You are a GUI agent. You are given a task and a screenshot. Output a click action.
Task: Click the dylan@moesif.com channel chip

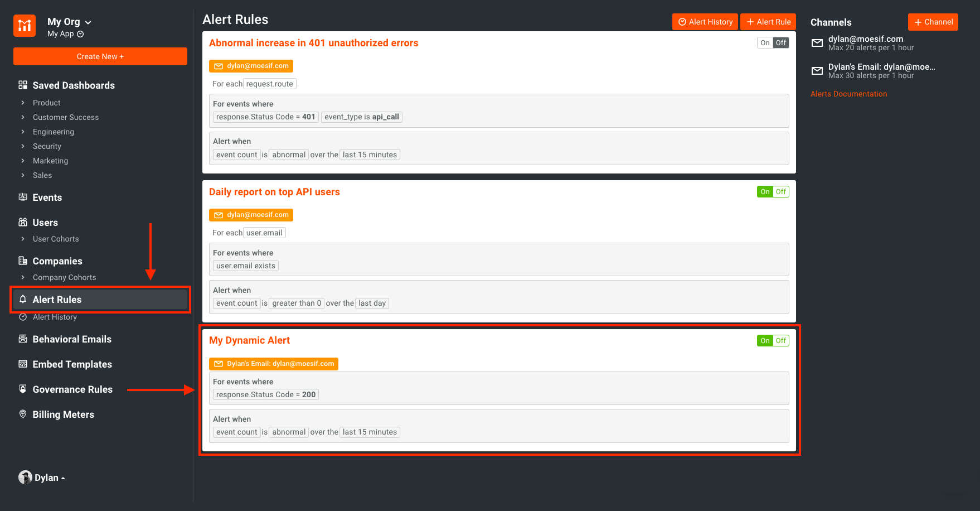click(x=251, y=65)
